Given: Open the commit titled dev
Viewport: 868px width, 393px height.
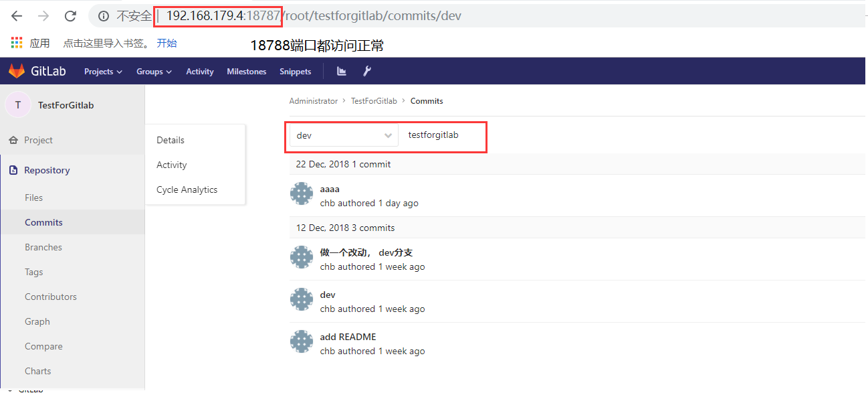Looking at the screenshot, I should tap(328, 295).
